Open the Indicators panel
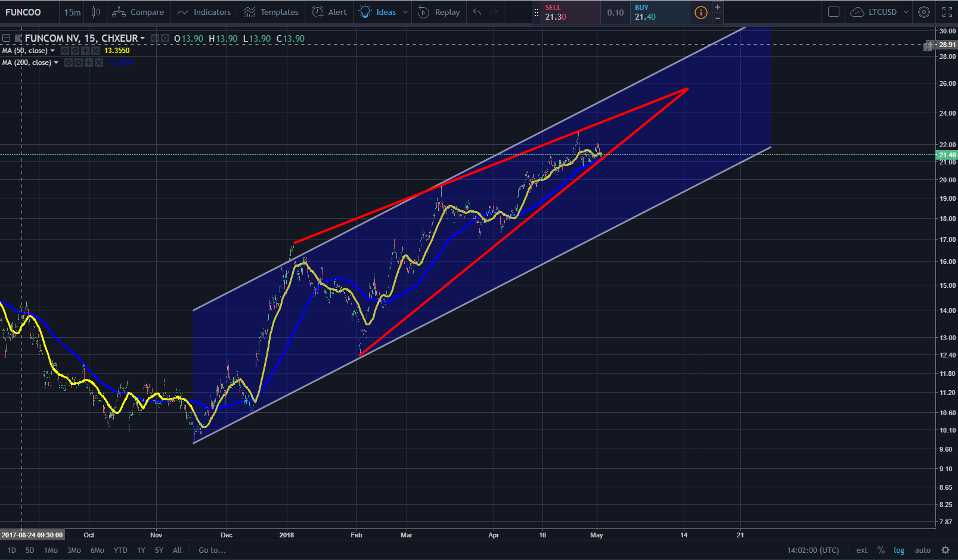This screenshot has width=958, height=560. (204, 12)
